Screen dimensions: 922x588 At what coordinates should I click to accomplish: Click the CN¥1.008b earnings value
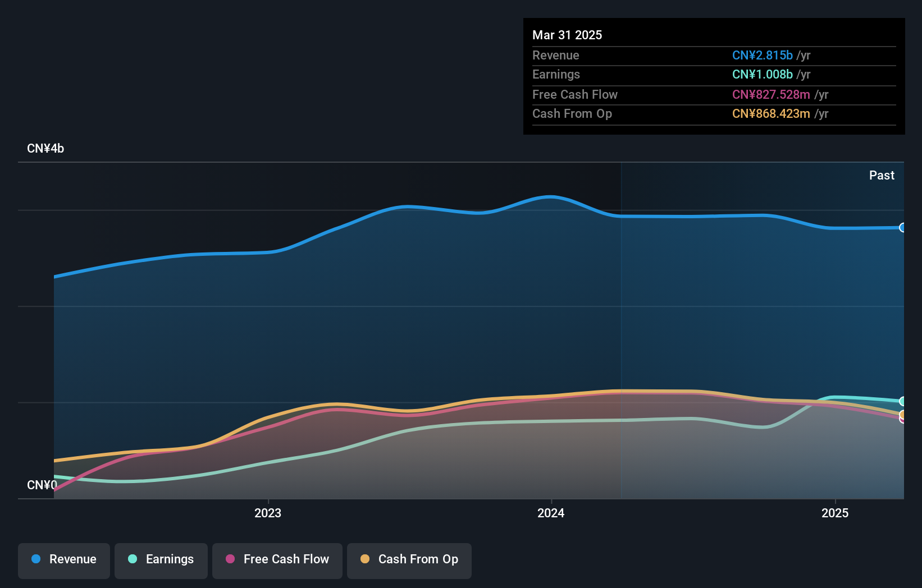tap(763, 74)
